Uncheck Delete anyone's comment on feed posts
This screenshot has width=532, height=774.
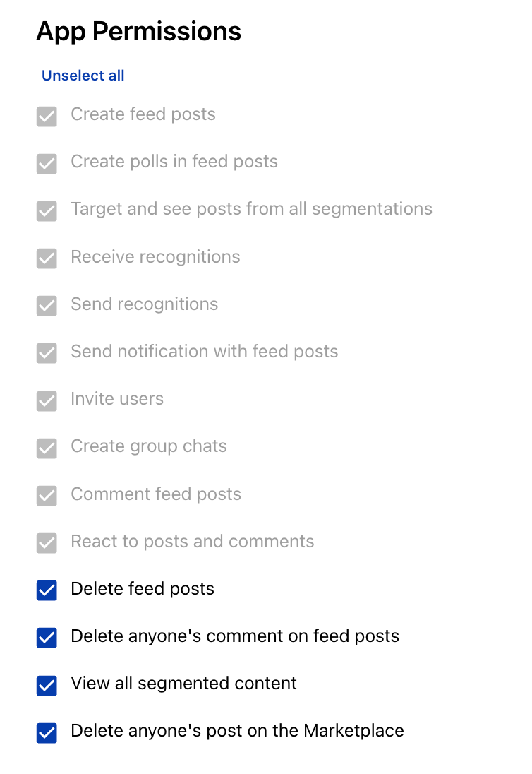(47, 638)
